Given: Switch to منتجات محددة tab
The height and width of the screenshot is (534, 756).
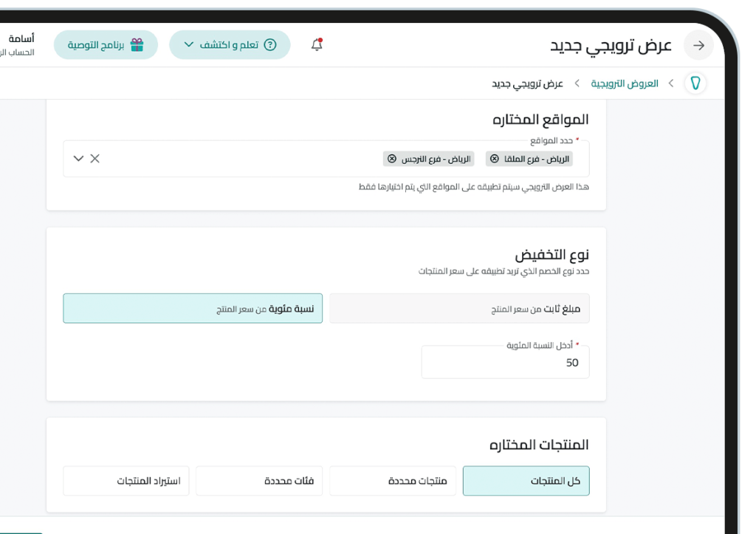Looking at the screenshot, I should pyautogui.click(x=392, y=480).
